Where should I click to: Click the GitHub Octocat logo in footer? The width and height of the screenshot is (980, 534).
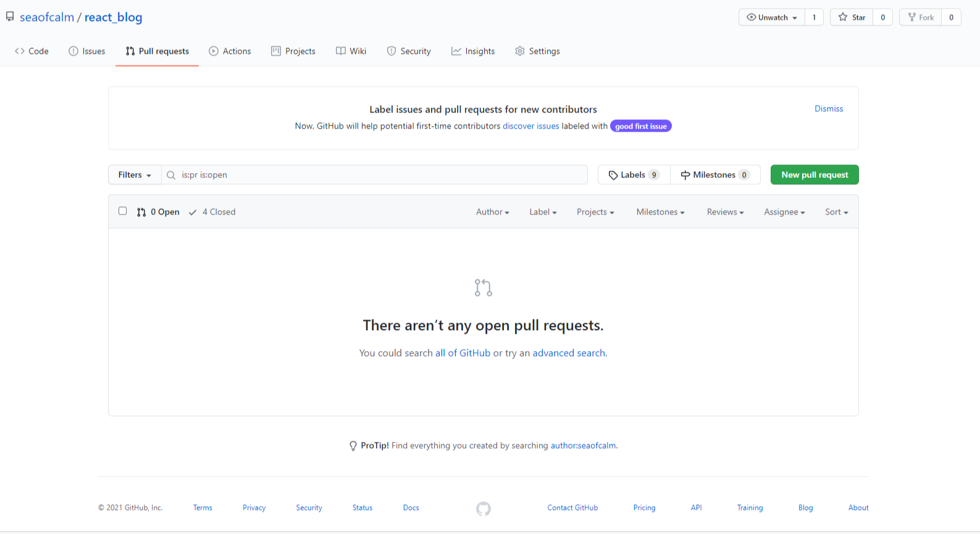[x=484, y=509]
